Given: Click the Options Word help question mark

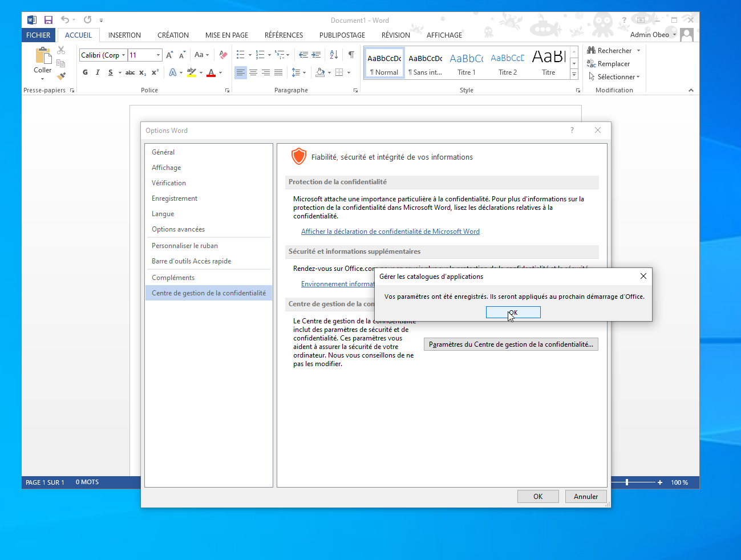Looking at the screenshot, I should click(x=572, y=130).
